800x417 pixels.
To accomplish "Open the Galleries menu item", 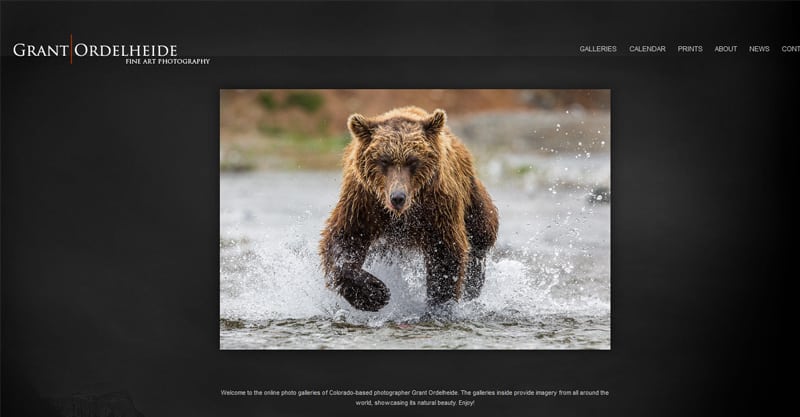I will point(597,49).
